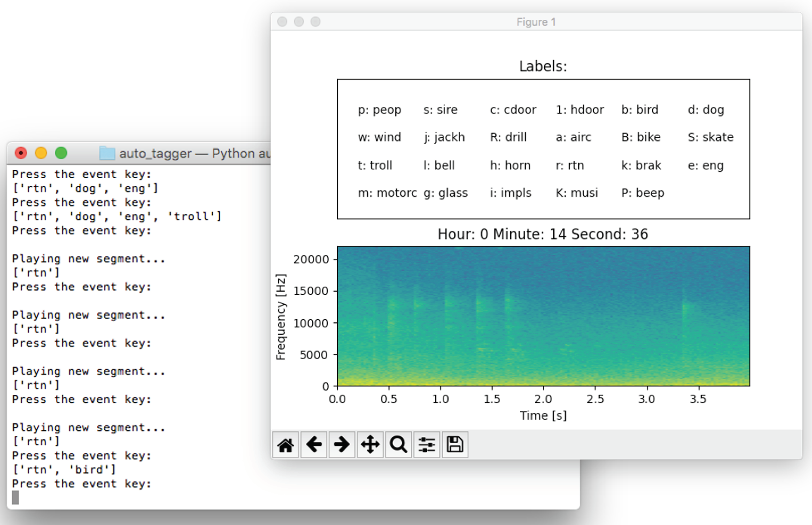This screenshot has height=525, width=812.
Task: Click the Save figure floppy icon
Action: 455,445
